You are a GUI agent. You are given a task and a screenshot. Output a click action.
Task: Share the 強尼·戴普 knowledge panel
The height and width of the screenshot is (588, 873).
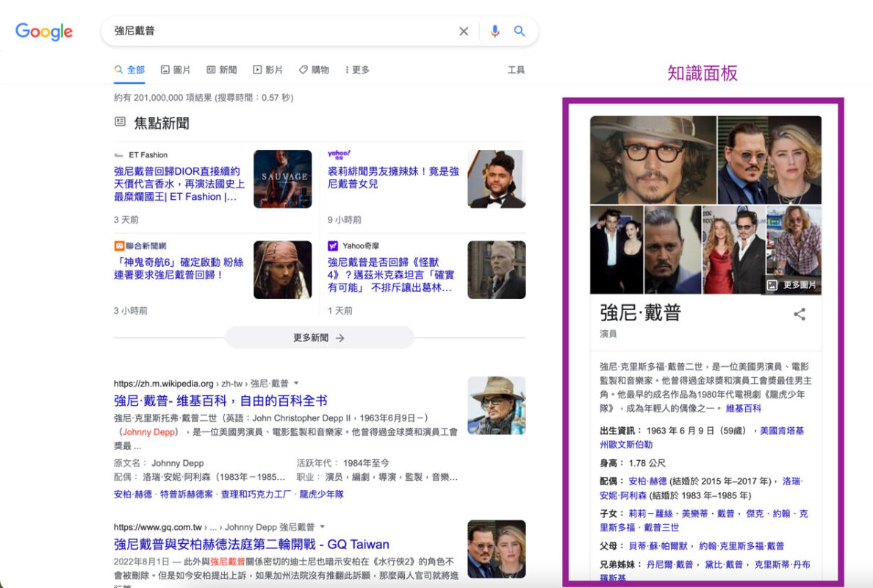tap(800, 314)
